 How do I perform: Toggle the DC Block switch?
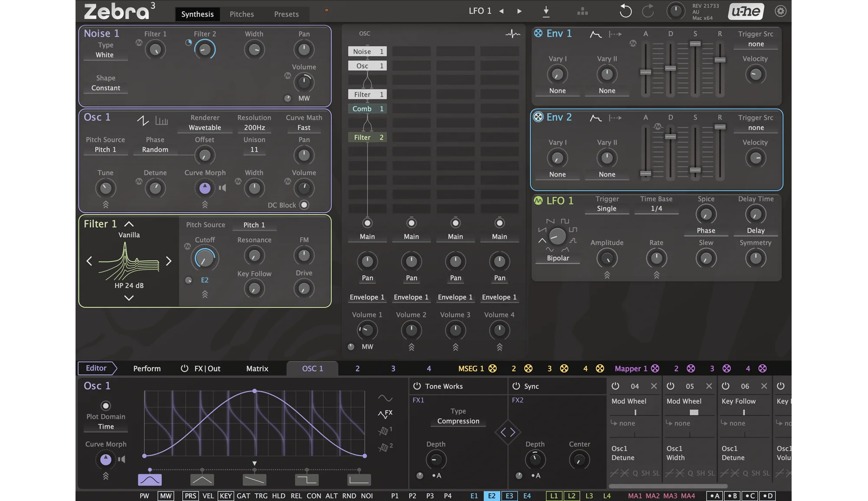(x=304, y=205)
